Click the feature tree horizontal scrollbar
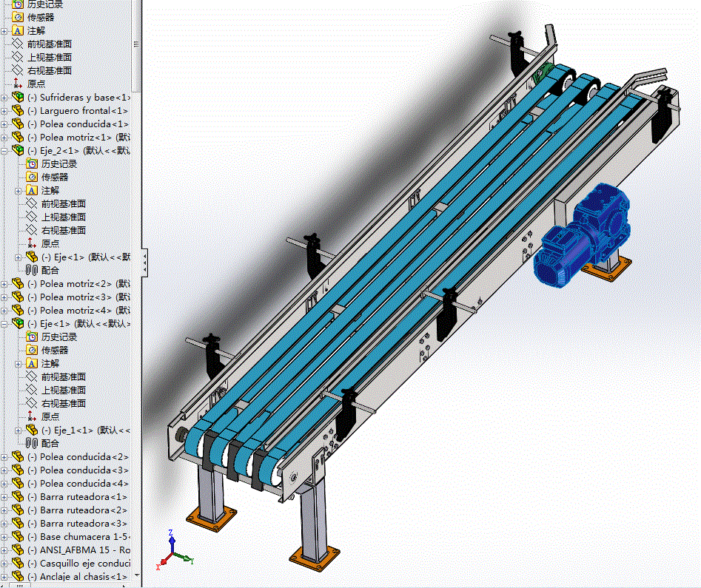 click(x=20, y=585)
